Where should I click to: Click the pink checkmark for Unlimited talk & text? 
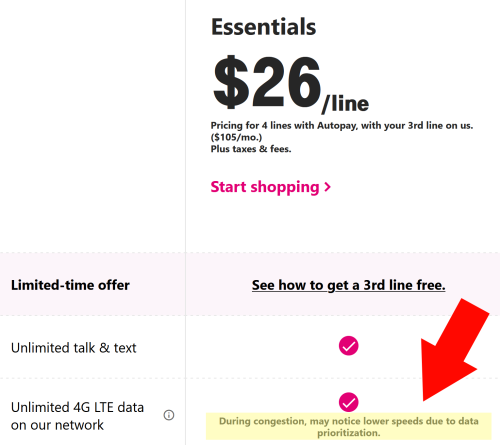349,346
